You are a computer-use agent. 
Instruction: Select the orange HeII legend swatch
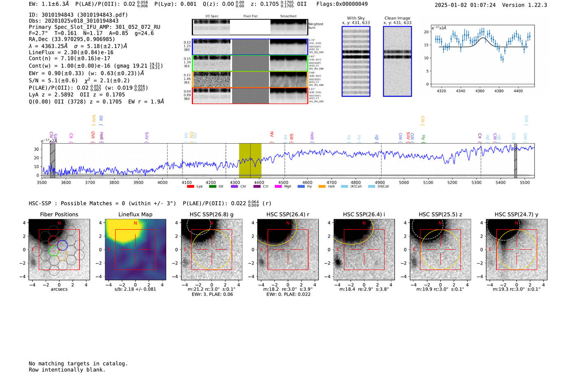322,186
